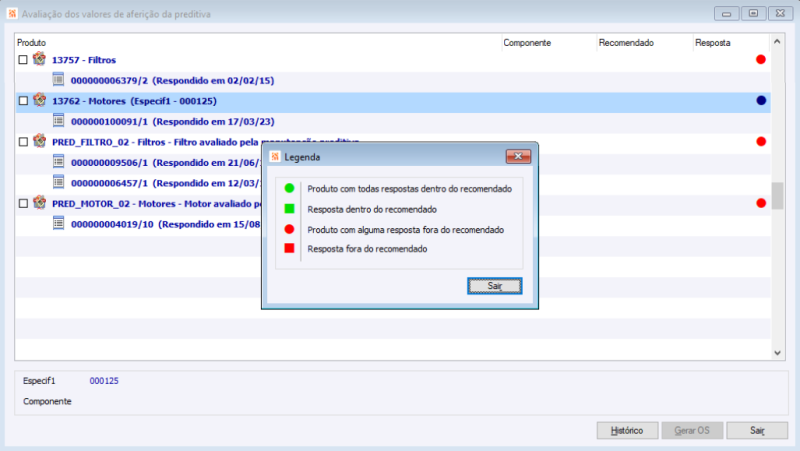The image size is (800, 451).
Task: Close the main Avaliação window
Action: click(780, 14)
